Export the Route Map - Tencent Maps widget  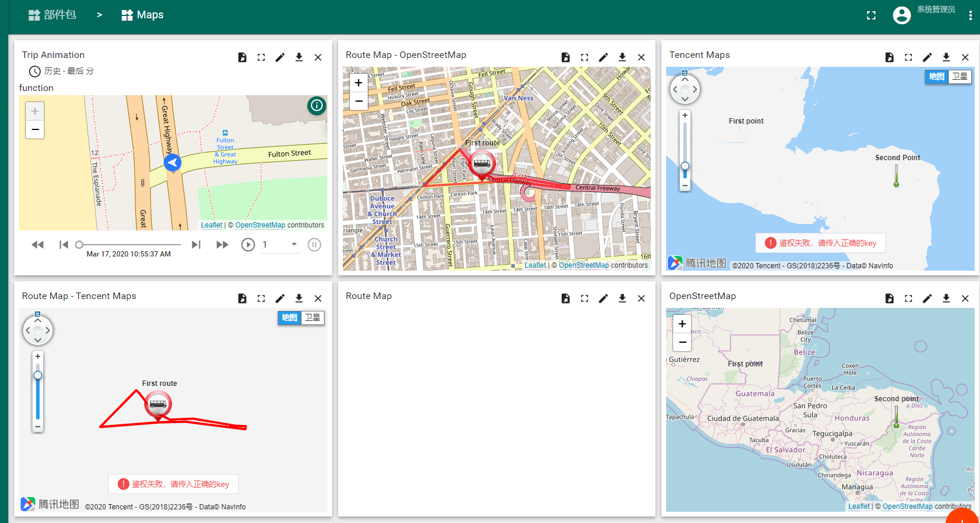pyautogui.click(x=242, y=298)
